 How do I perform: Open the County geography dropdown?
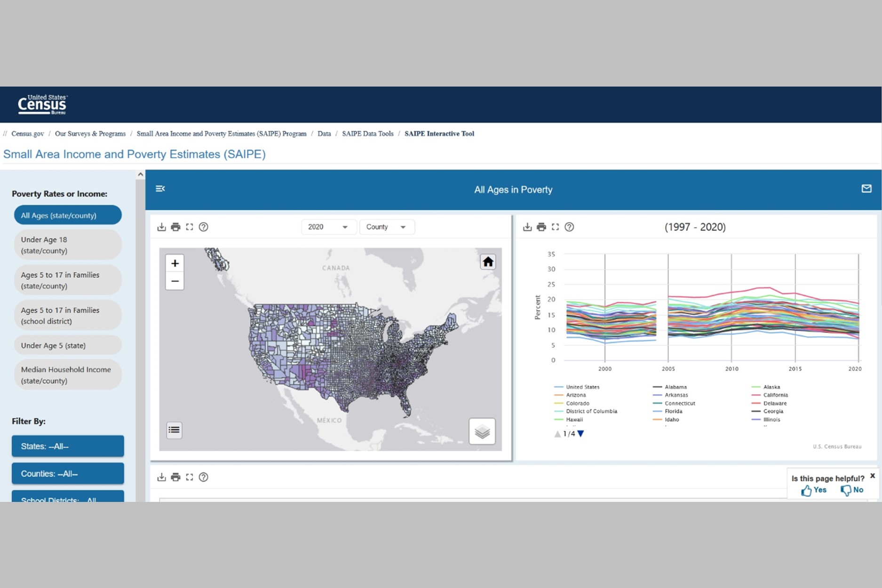[387, 227]
